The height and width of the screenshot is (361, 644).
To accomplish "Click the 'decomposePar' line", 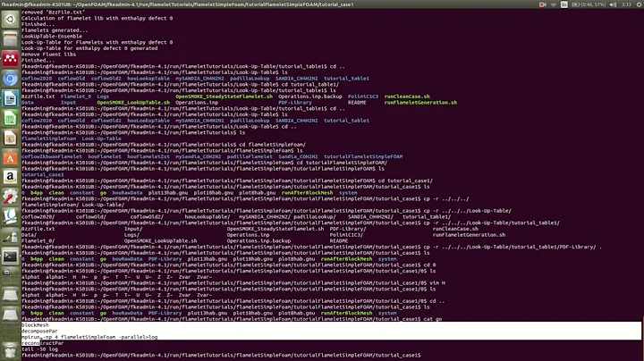I will [x=39, y=331].
